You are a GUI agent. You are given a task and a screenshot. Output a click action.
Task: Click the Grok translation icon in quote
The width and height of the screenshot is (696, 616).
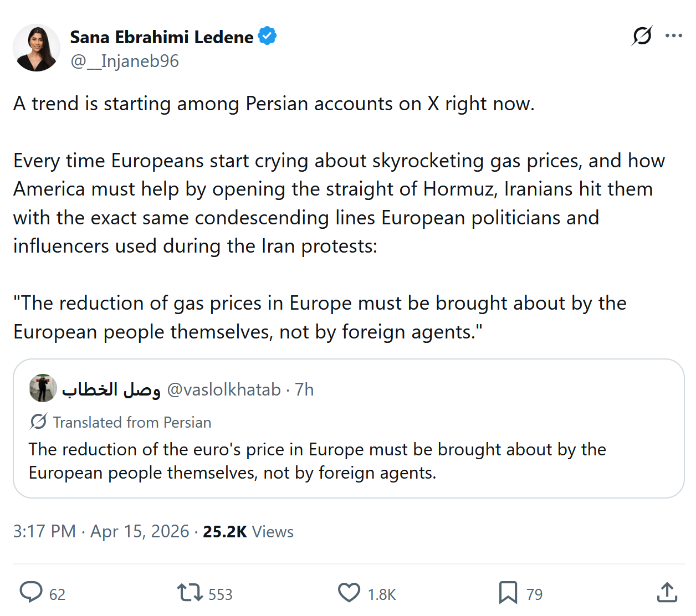[38, 422]
